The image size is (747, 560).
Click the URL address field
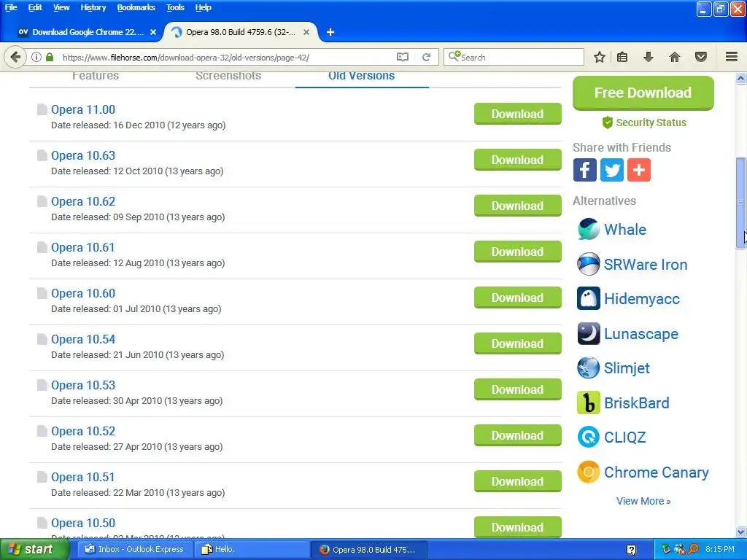(x=228, y=57)
